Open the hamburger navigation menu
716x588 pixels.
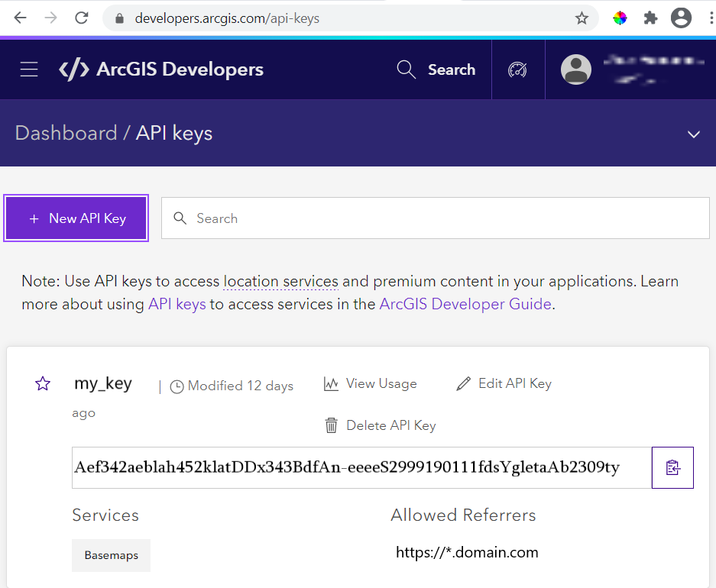coord(28,69)
